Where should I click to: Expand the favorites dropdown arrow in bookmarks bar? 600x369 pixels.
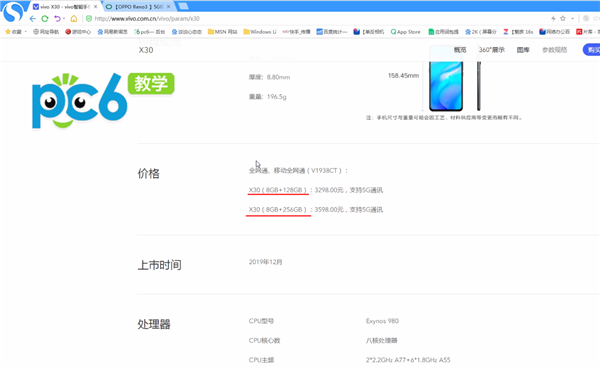point(26,32)
